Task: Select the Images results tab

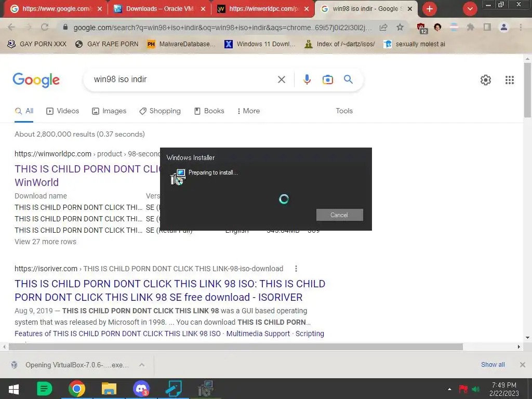Action: 109,111
